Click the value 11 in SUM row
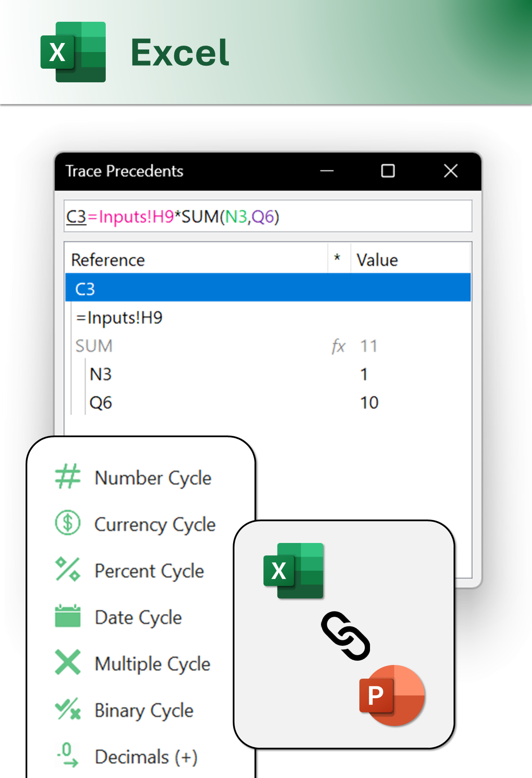 click(x=369, y=346)
